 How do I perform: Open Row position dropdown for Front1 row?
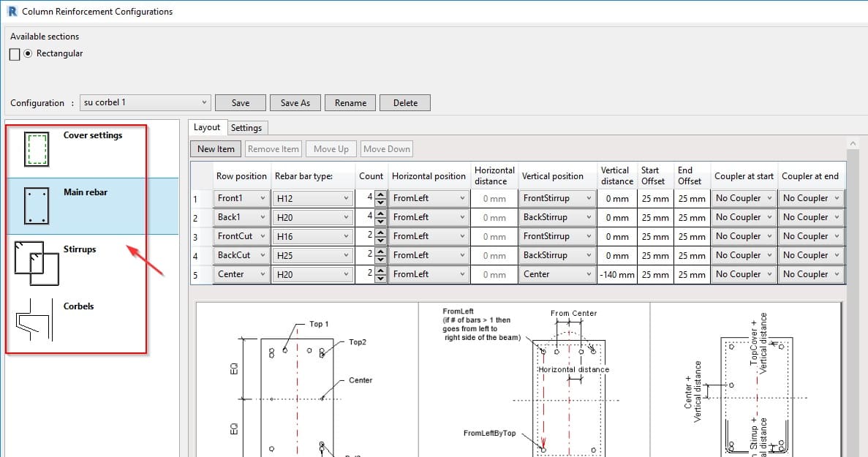(x=241, y=198)
